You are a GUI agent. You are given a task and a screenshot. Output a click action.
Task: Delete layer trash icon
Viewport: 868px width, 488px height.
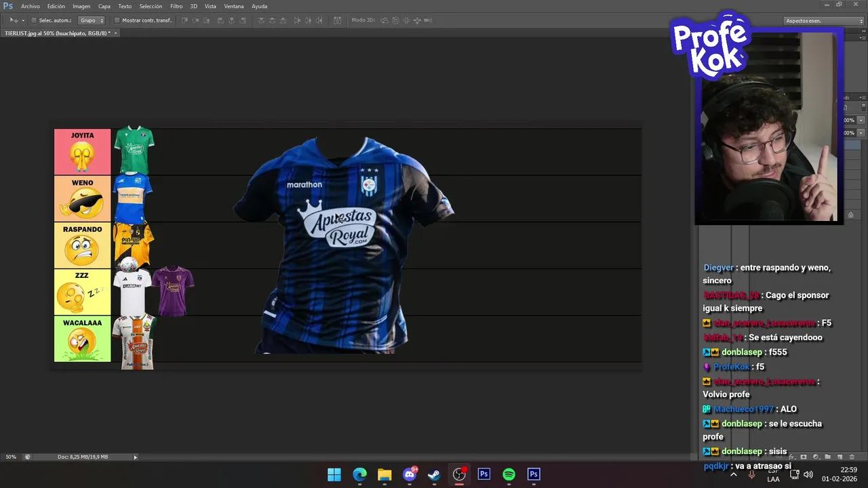tap(852, 457)
